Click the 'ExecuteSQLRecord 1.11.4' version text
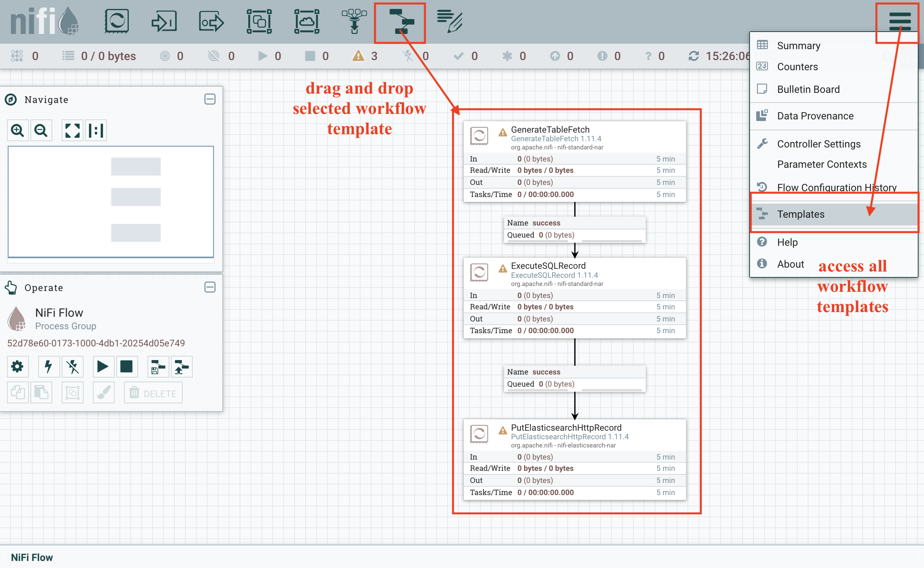Screen dimensions: 924x568 [554, 275]
